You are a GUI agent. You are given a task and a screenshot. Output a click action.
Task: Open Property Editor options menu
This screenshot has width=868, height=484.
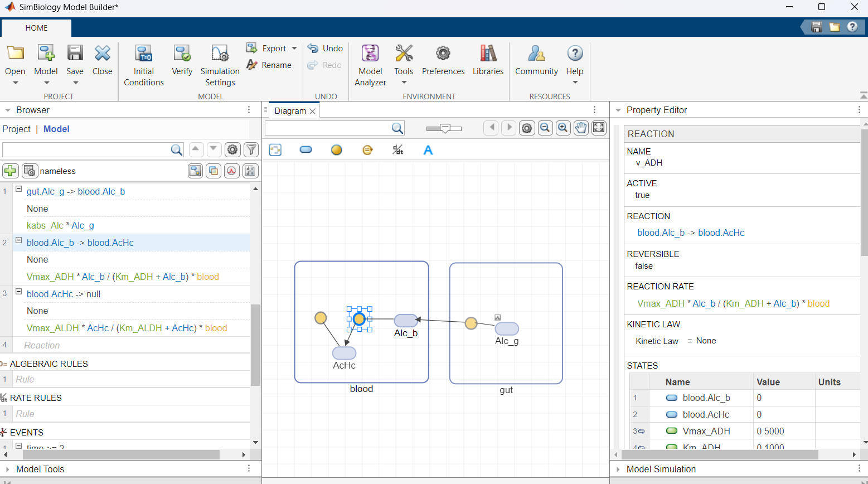[859, 110]
